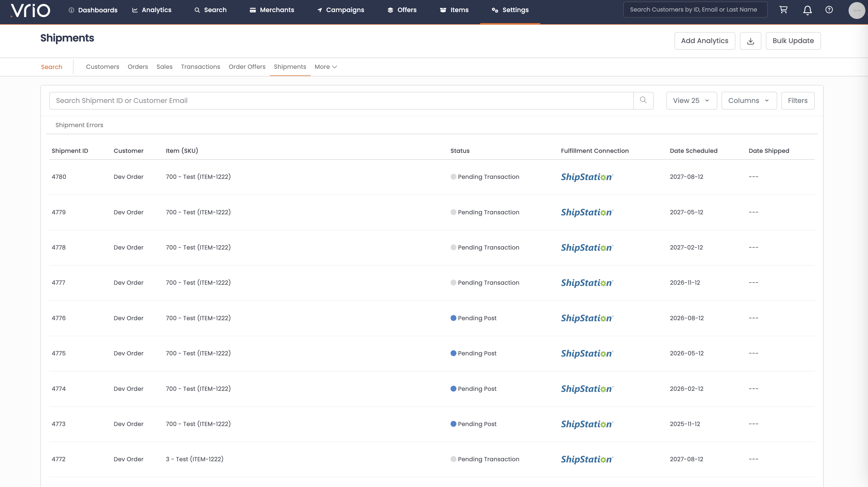Viewport: 868px width, 487px height.
Task: Click the download export icon button
Action: [x=750, y=41]
